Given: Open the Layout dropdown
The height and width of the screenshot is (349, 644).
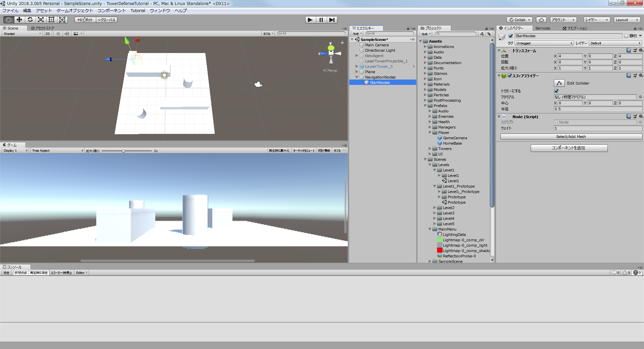Looking at the screenshot, I should pos(627,20).
